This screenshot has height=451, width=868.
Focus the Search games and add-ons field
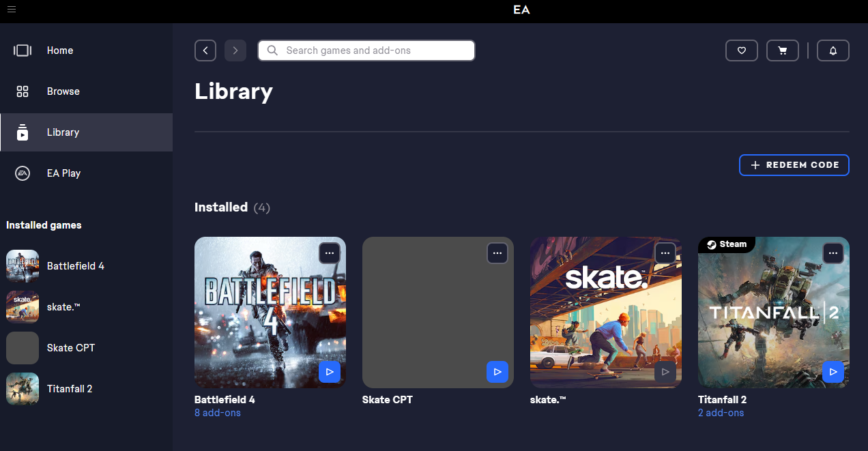tap(366, 50)
